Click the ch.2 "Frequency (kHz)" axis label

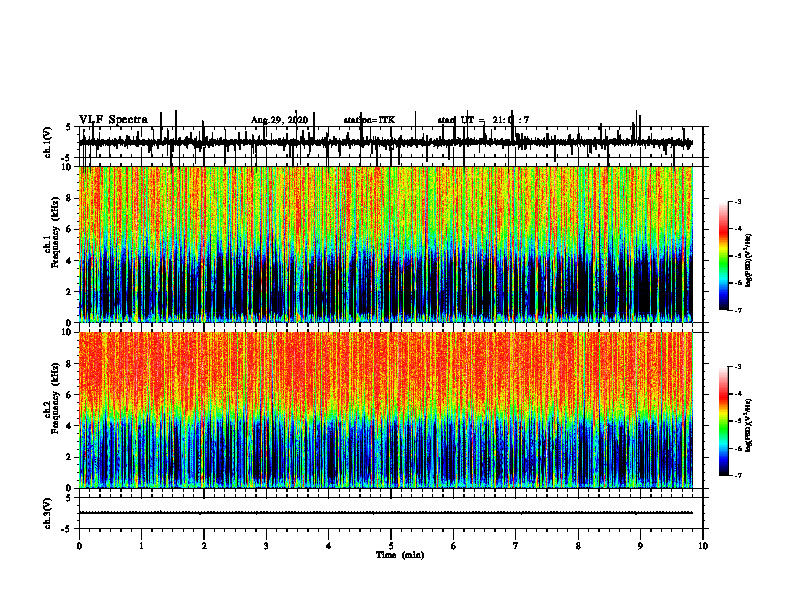pos(55,398)
